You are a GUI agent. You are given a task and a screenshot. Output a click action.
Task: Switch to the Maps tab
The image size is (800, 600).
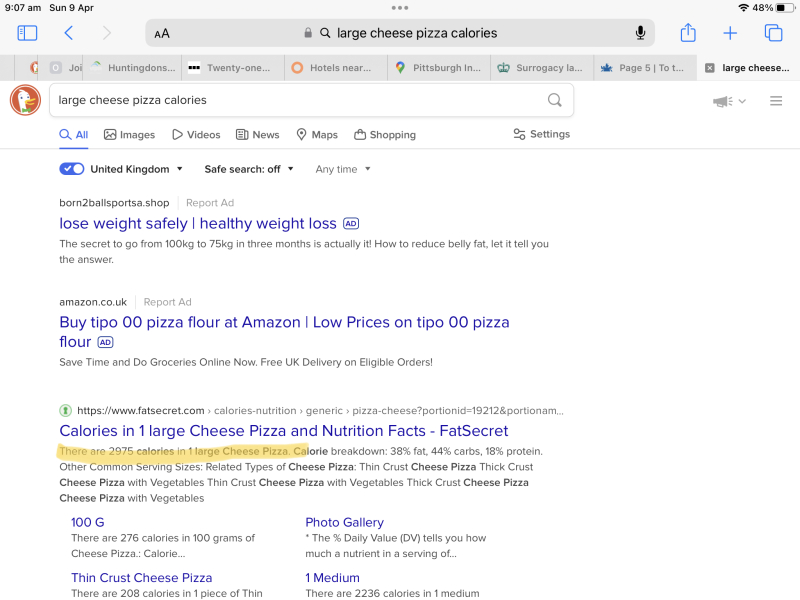click(317, 135)
